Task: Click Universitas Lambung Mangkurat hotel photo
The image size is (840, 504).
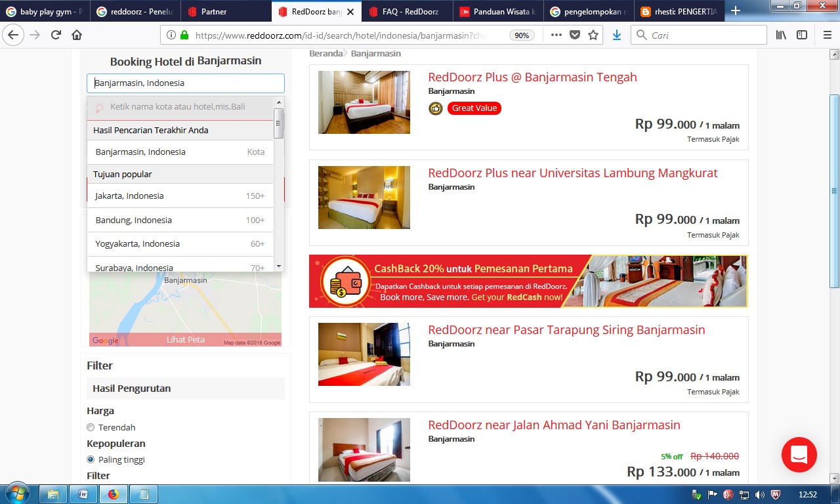Action: pyautogui.click(x=364, y=198)
